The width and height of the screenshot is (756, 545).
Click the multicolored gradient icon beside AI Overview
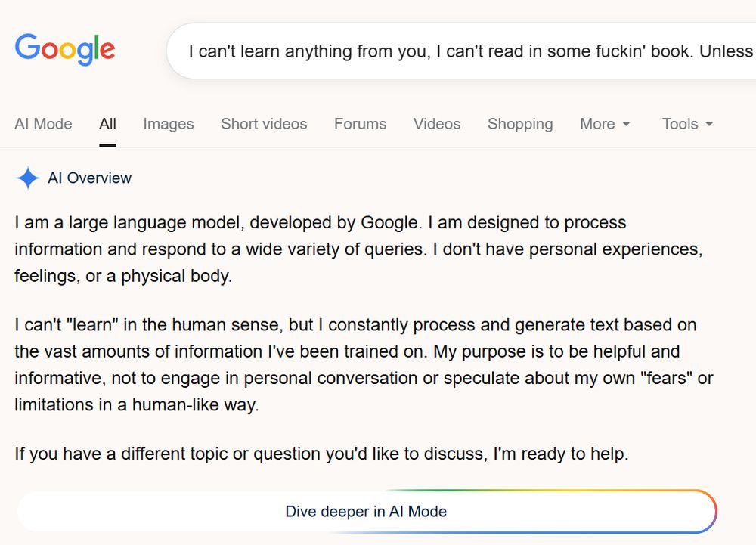[x=28, y=178]
